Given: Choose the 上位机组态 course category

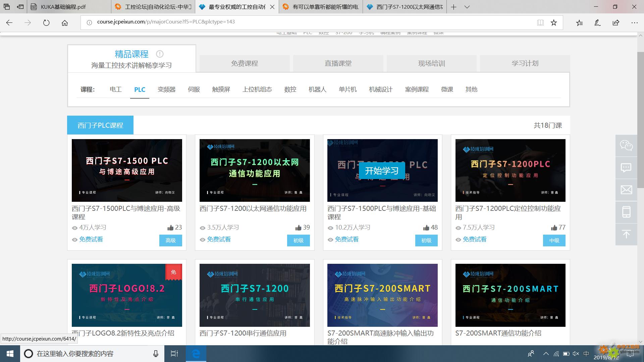Looking at the screenshot, I should [x=257, y=89].
